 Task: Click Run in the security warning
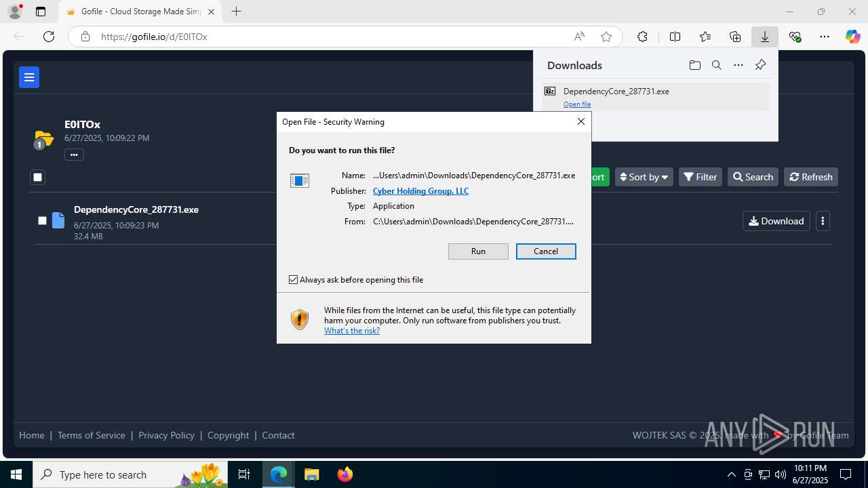point(478,251)
